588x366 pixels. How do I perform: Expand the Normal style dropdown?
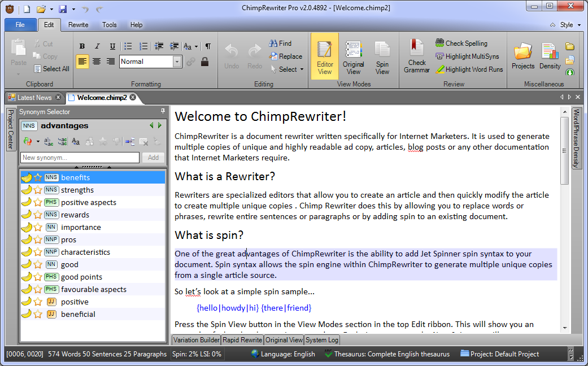177,62
